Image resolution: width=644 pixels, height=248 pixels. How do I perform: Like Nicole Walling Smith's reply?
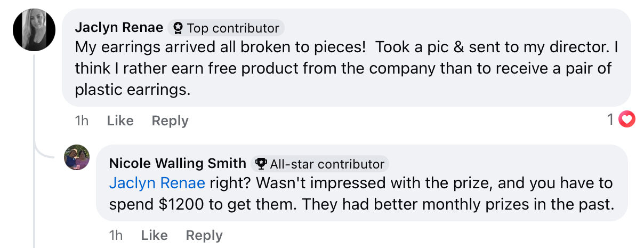coord(154,235)
